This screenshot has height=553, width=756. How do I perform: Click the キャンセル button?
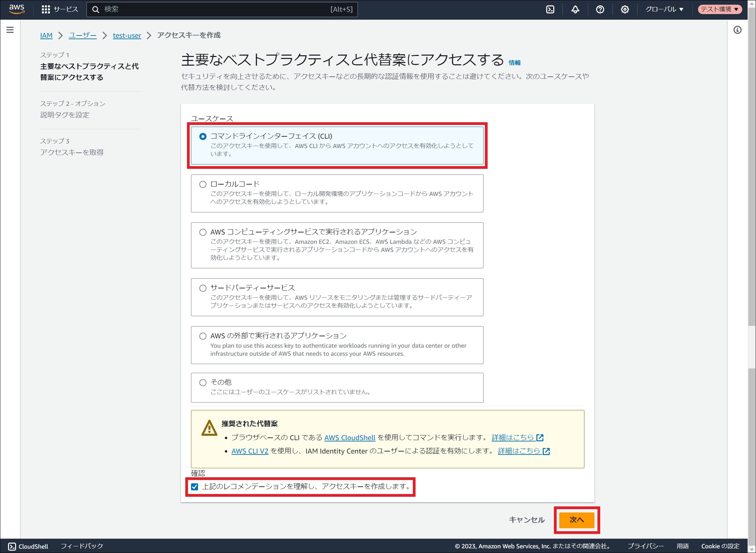pos(527,520)
